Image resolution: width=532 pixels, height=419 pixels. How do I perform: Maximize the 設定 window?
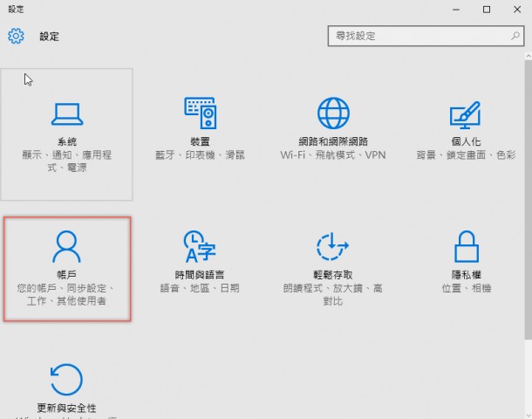click(x=487, y=10)
